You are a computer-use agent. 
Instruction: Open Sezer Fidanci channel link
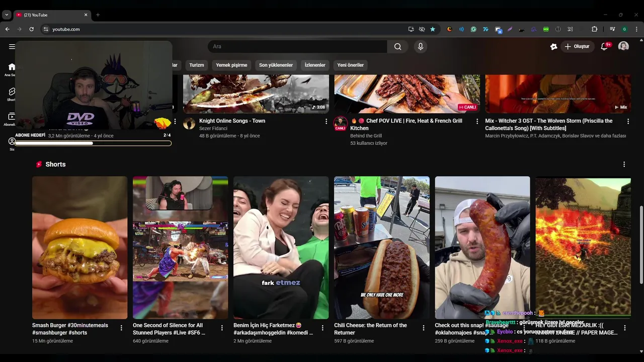pyautogui.click(x=213, y=129)
